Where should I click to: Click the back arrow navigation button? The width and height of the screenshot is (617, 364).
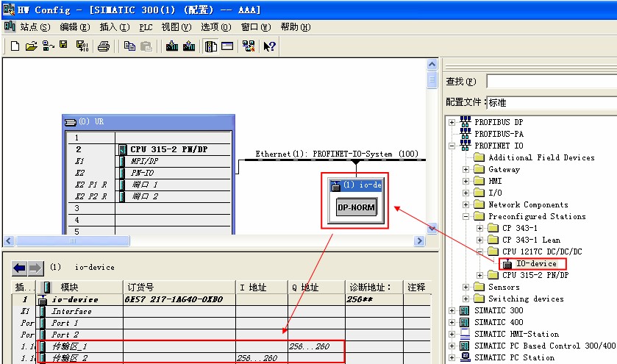pos(19,268)
